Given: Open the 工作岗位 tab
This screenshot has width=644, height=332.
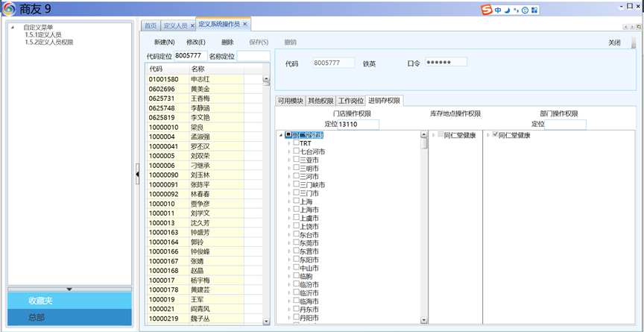Looking at the screenshot, I should (x=351, y=101).
